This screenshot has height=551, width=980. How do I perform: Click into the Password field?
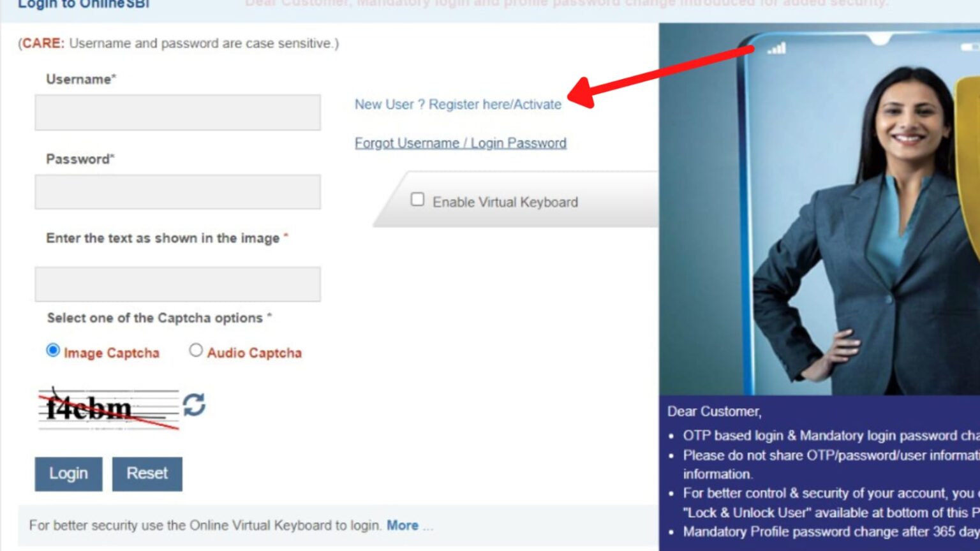point(177,192)
